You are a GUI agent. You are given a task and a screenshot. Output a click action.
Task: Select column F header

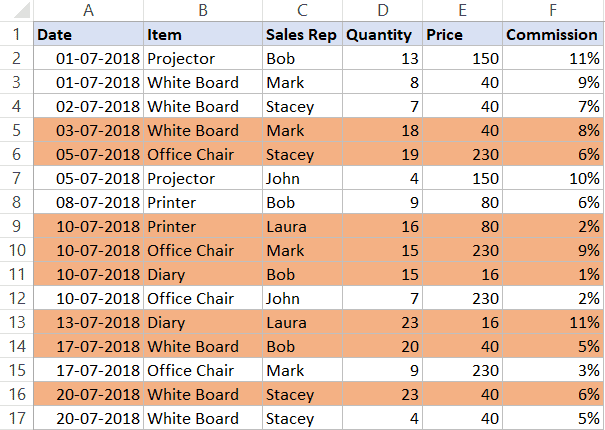click(x=553, y=10)
